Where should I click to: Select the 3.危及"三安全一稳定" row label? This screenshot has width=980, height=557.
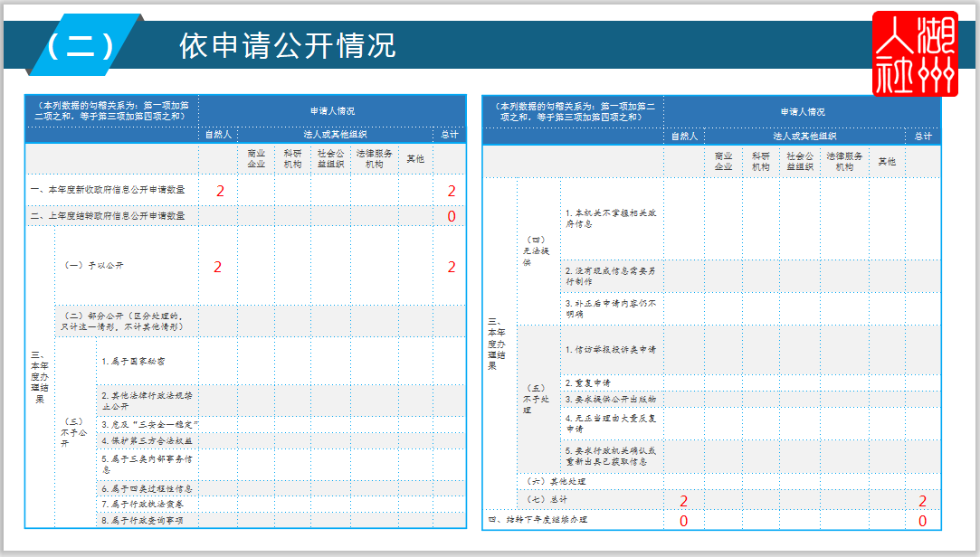tap(150, 425)
